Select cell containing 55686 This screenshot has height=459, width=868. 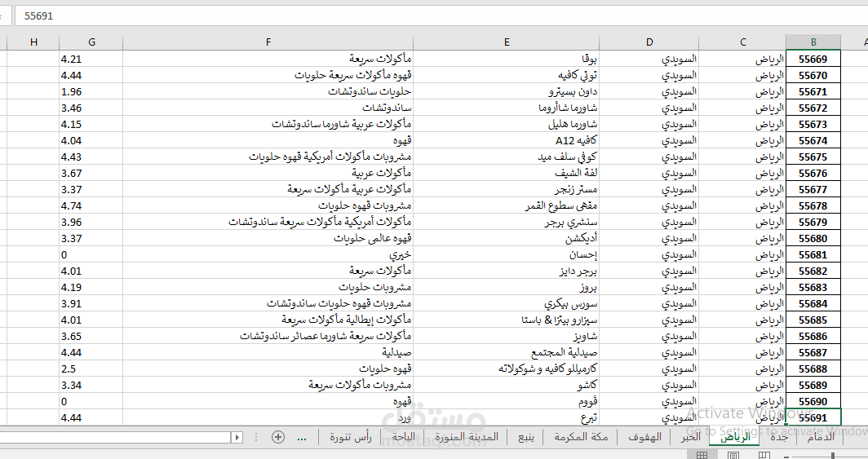pos(813,336)
